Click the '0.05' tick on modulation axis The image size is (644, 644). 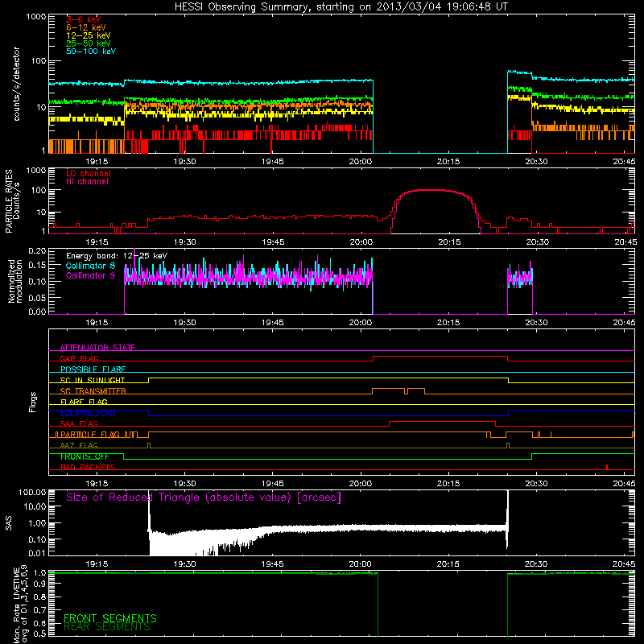[x=37, y=297]
